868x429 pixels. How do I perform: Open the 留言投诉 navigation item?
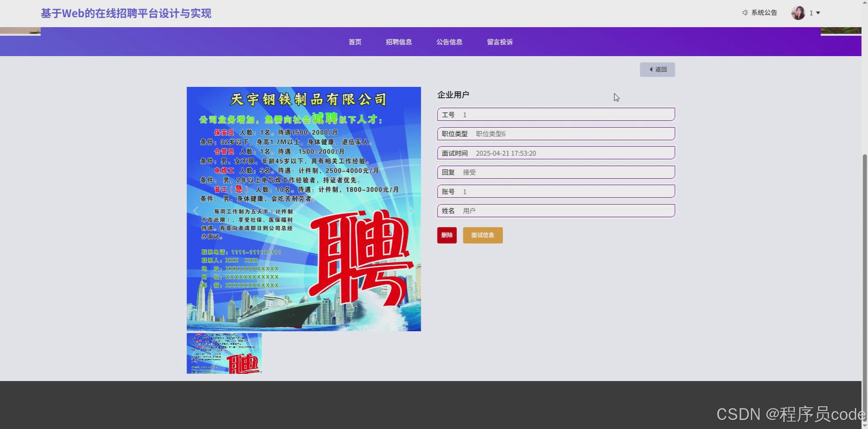coord(500,42)
